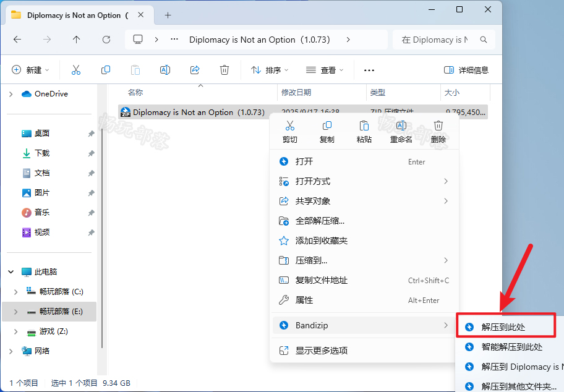Expand the 网络 tree node
Image resolution: width=564 pixels, height=392 pixels.
[11, 351]
